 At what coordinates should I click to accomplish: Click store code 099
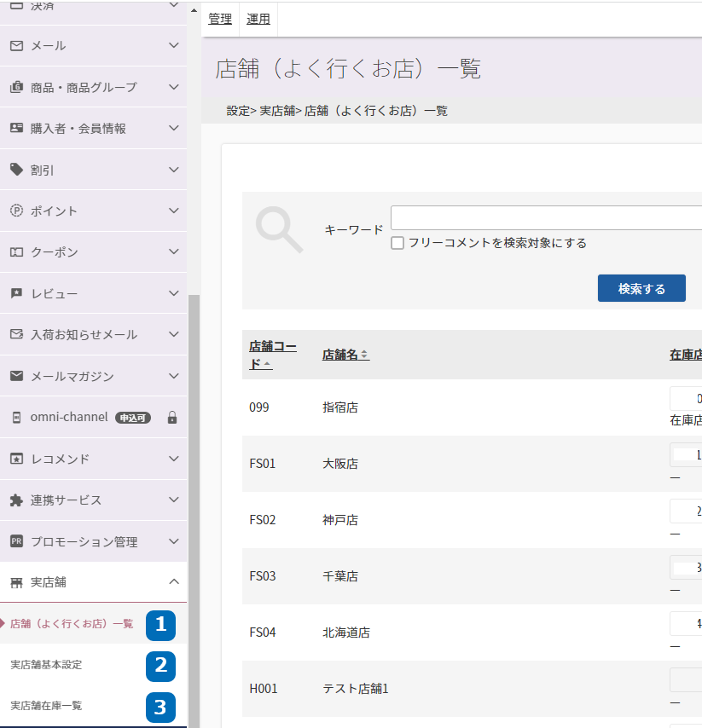[258, 407]
